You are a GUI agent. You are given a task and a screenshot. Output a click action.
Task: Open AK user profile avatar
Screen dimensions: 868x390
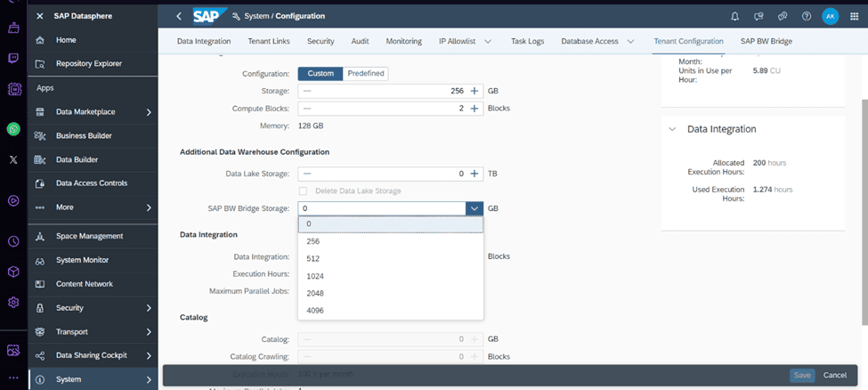(x=830, y=17)
